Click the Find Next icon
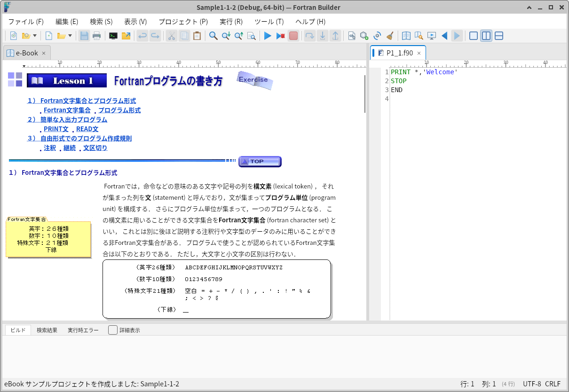This screenshot has width=569, height=392. [x=226, y=36]
